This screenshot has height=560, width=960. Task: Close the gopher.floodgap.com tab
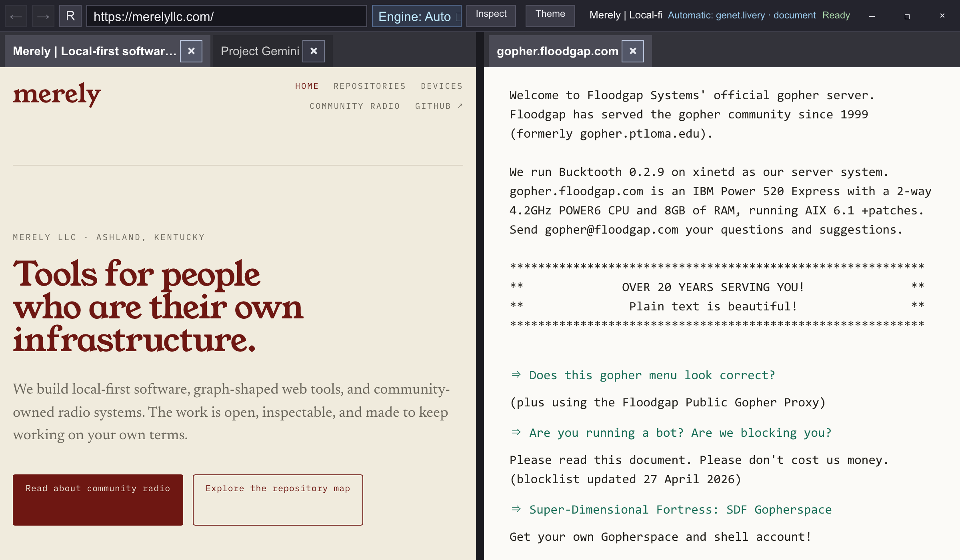click(633, 51)
